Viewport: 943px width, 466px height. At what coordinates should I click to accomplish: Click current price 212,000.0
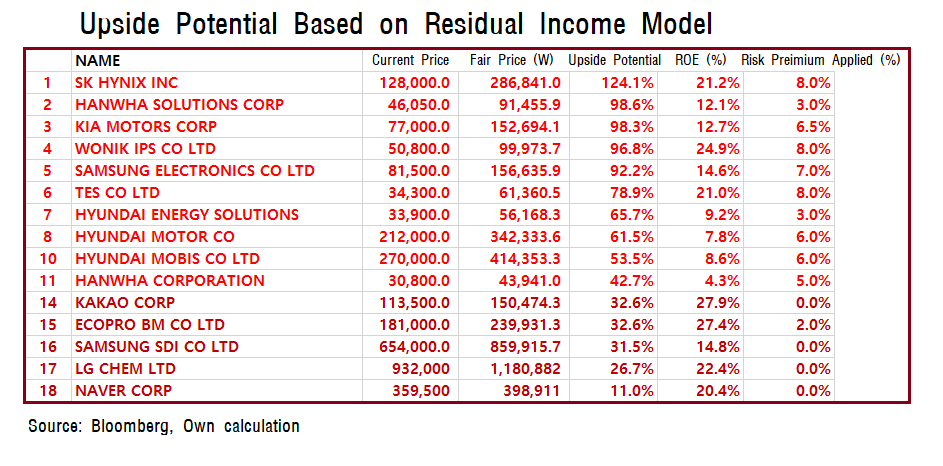tap(415, 237)
